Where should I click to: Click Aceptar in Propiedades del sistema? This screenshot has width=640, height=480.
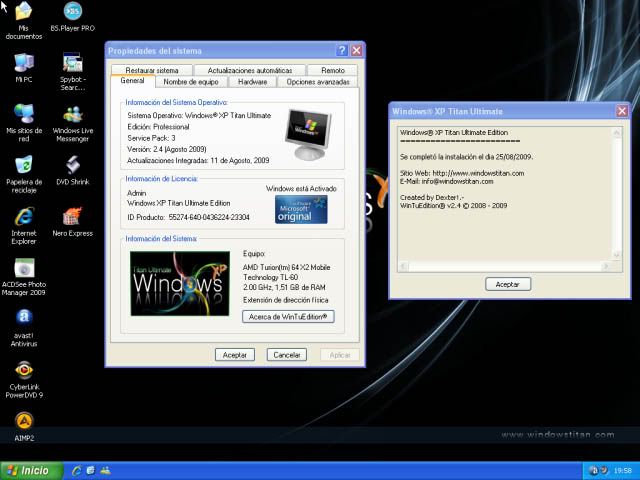click(x=235, y=355)
